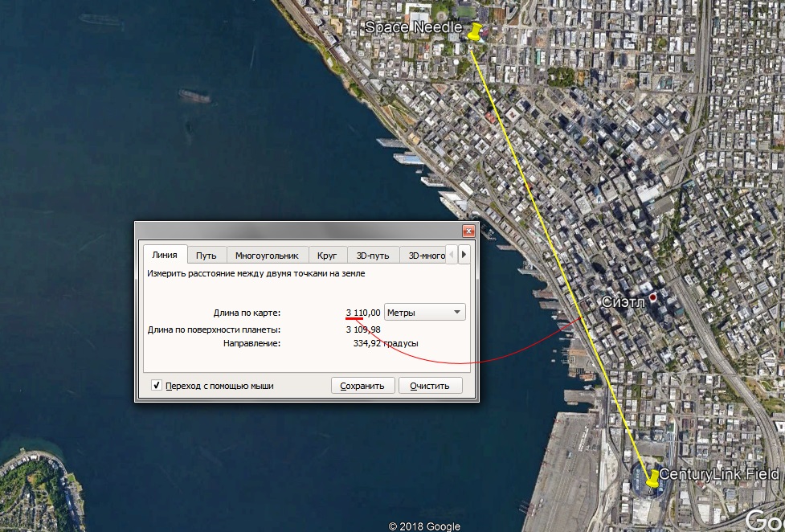Click the Сохранить button

(x=362, y=386)
